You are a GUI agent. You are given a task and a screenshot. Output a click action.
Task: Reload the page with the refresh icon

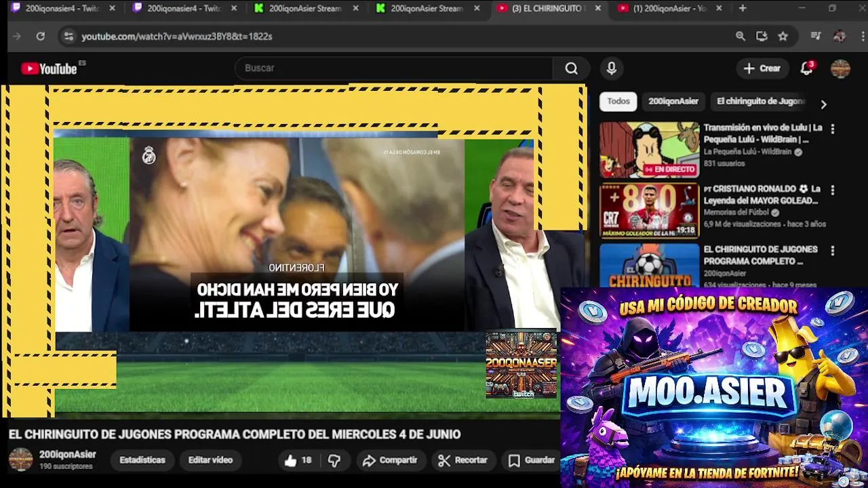tap(41, 37)
